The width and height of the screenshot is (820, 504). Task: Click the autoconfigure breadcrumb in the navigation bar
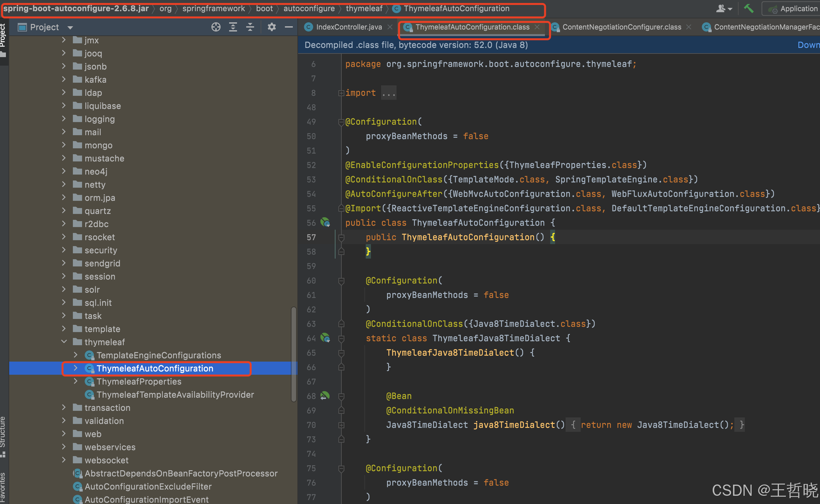[x=309, y=8]
